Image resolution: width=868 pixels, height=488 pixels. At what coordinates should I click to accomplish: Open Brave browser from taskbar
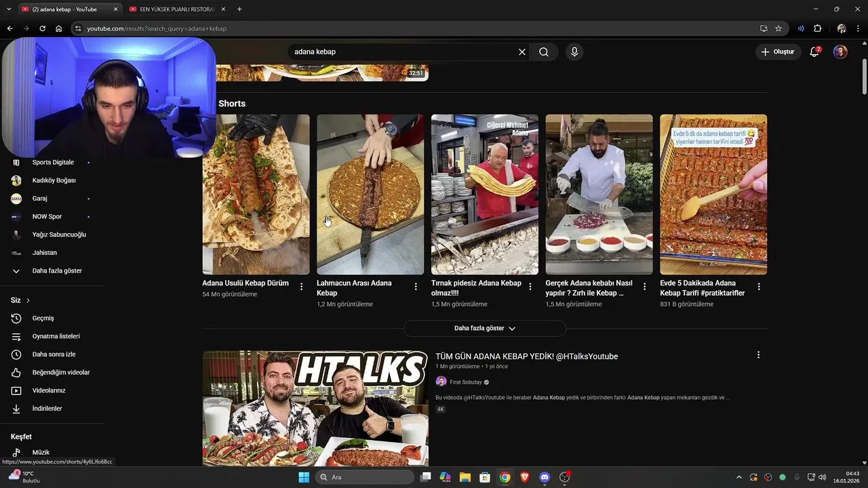point(525,477)
